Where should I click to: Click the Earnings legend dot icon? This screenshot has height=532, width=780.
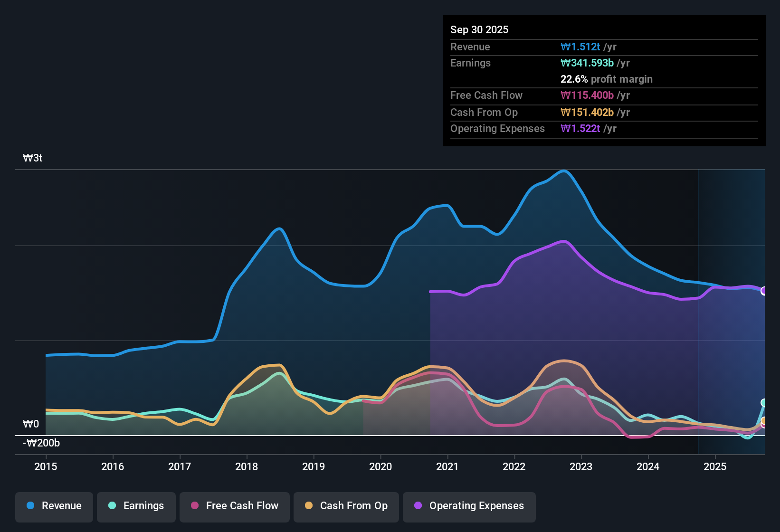pyautogui.click(x=112, y=506)
